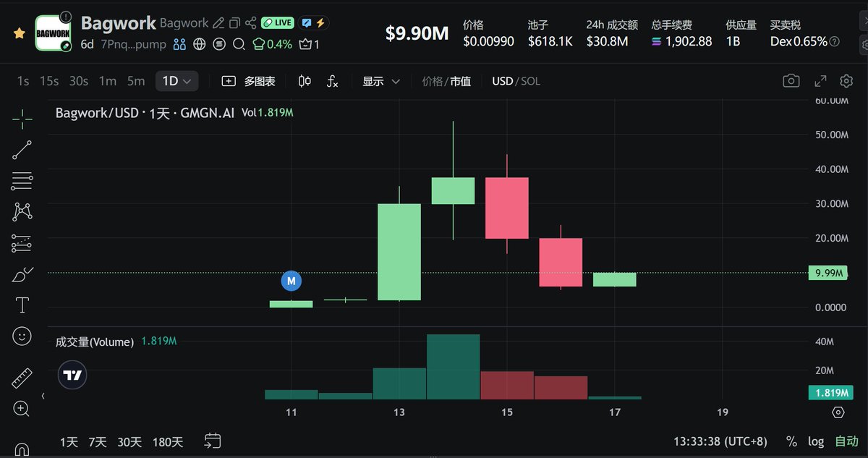This screenshot has height=458, width=868.
Task: View the 0.4% chef hat holding stat
Action: point(272,44)
